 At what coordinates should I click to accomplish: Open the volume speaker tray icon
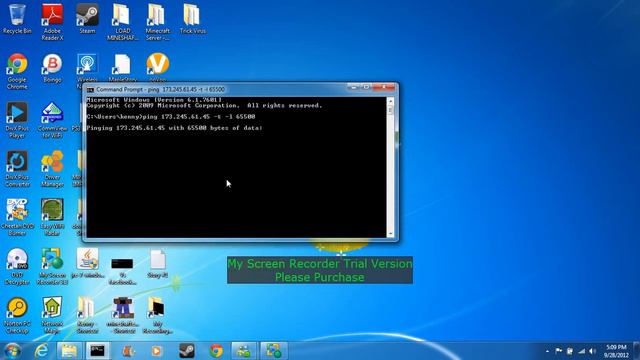pos(593,351)
